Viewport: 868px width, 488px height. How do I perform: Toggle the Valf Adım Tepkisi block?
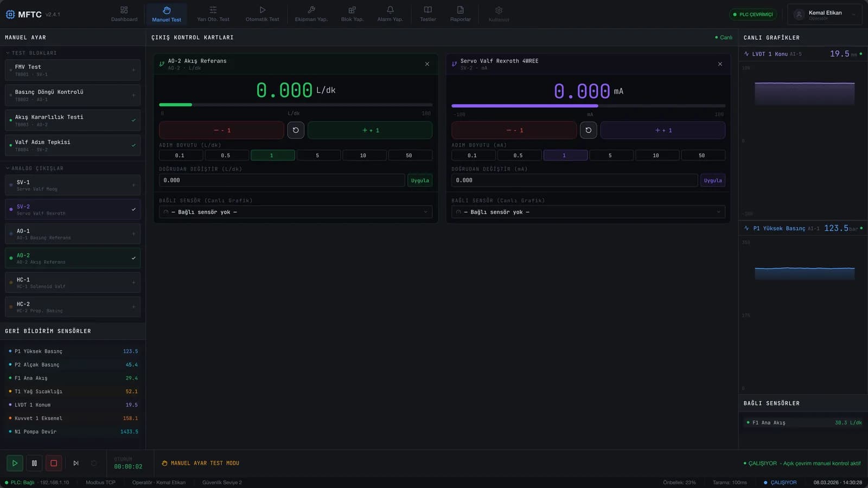73,145
